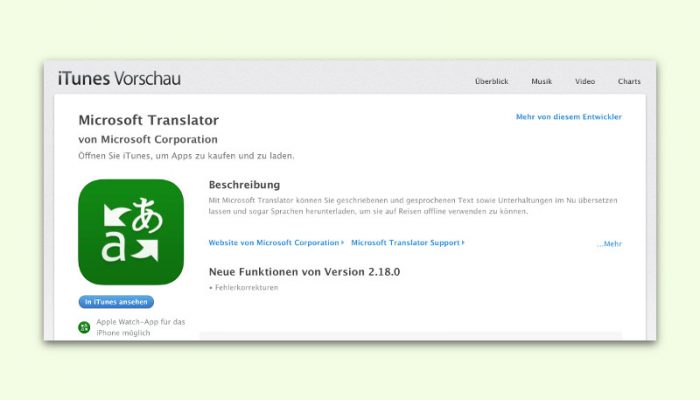This screenshot has width=700, height=400.
Task: Click the In iTunes ansehen button
Action: (116, 302)
